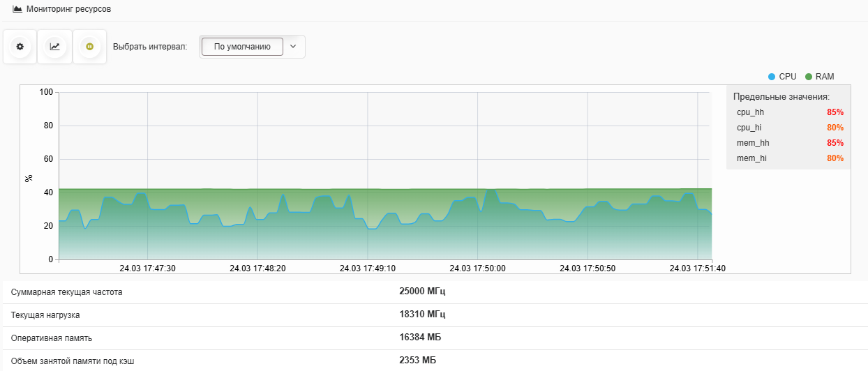868x371 pixels.
Task: Click the line chart icon button
Action: click(x=54, y=47)
